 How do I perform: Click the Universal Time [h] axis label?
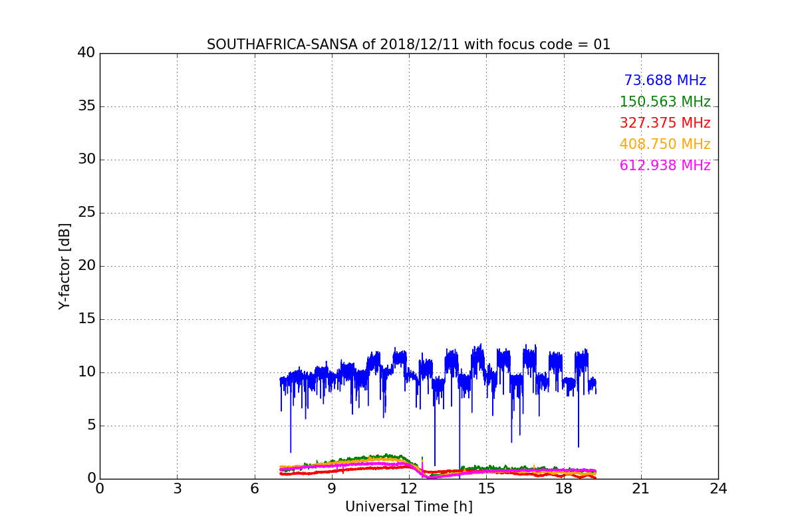click(408, 507)
